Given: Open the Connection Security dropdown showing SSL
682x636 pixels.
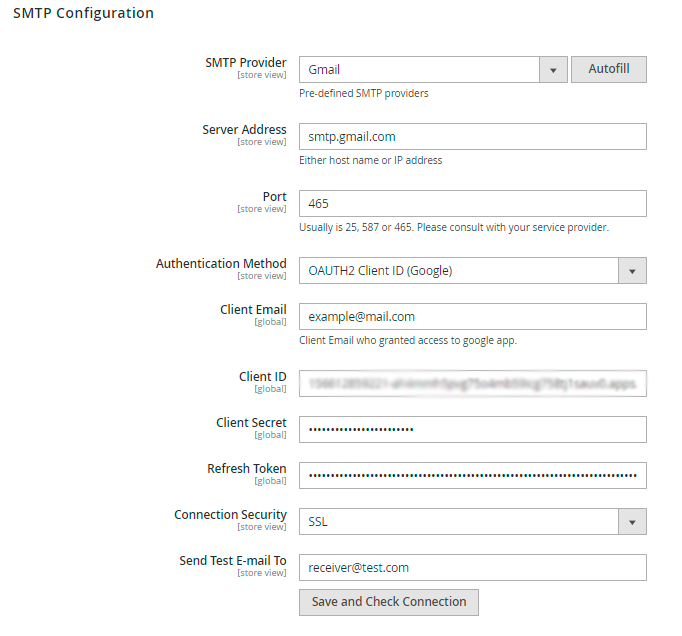Looking at the screenshot, I should (472, 522).
